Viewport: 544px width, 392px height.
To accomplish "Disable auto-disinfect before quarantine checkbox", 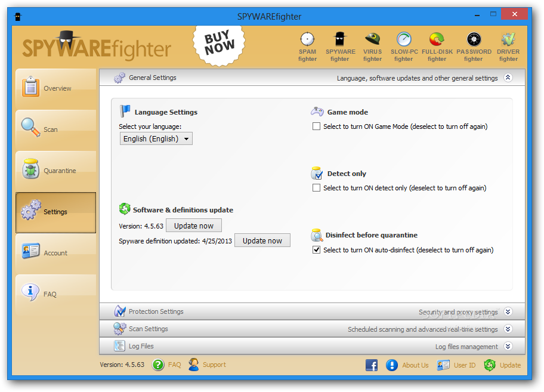I will pyautogui.click(x=316, y=250).
